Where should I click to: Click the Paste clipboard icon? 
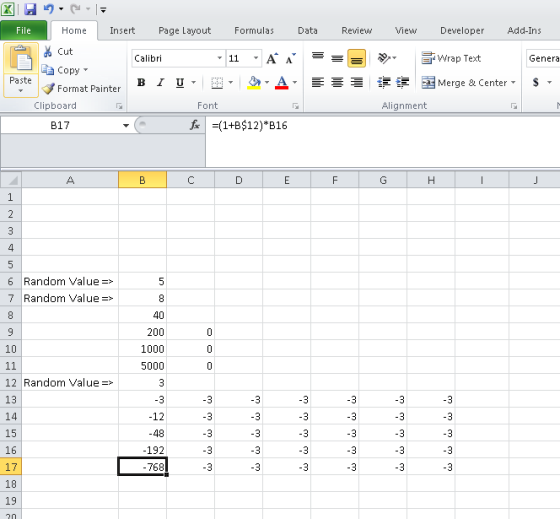[21, 59]
